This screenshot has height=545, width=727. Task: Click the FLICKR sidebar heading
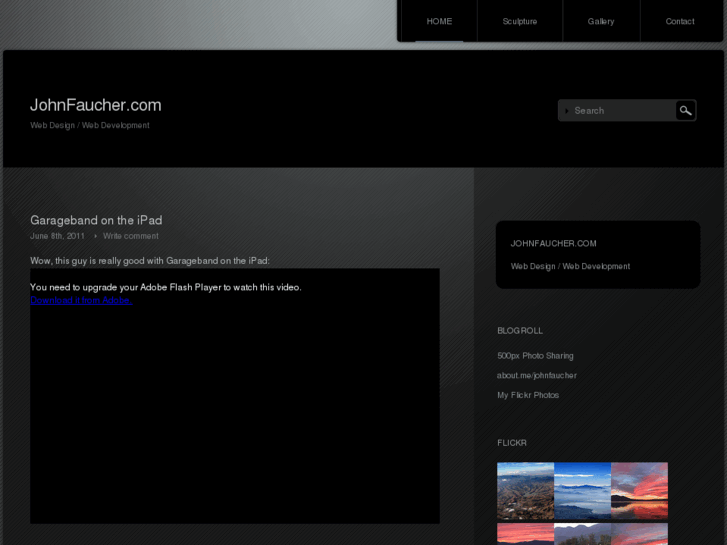click(x=511, y=443)
